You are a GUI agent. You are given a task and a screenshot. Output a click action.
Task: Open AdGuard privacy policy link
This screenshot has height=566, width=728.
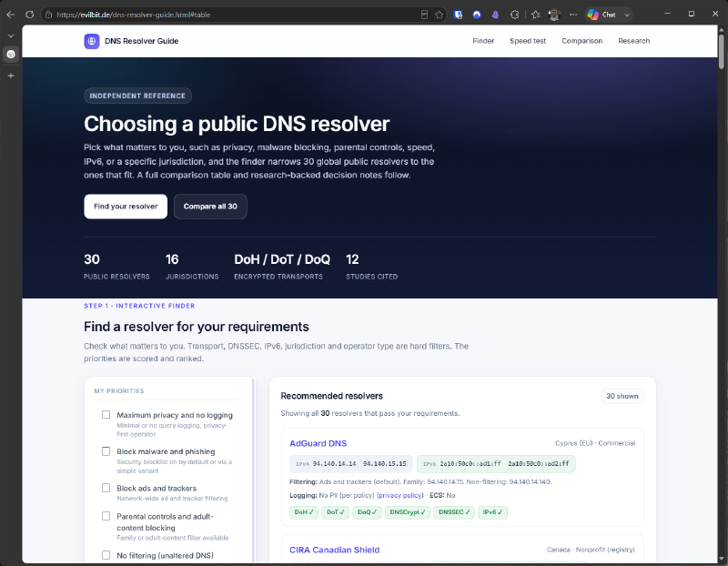(x=399, y=495)
